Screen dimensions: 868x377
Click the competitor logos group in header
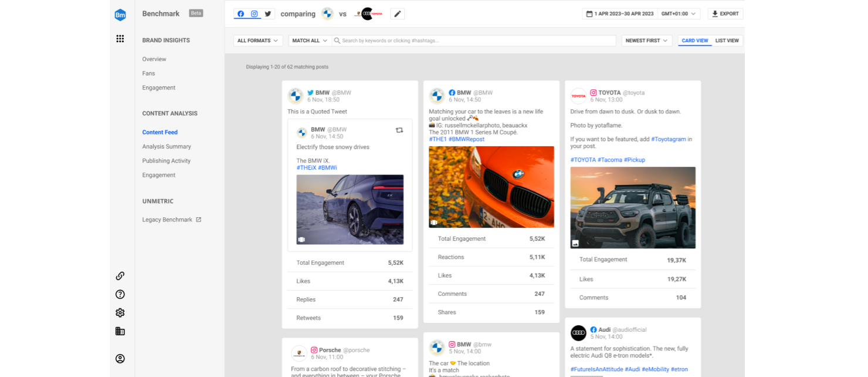coord(369,14)
